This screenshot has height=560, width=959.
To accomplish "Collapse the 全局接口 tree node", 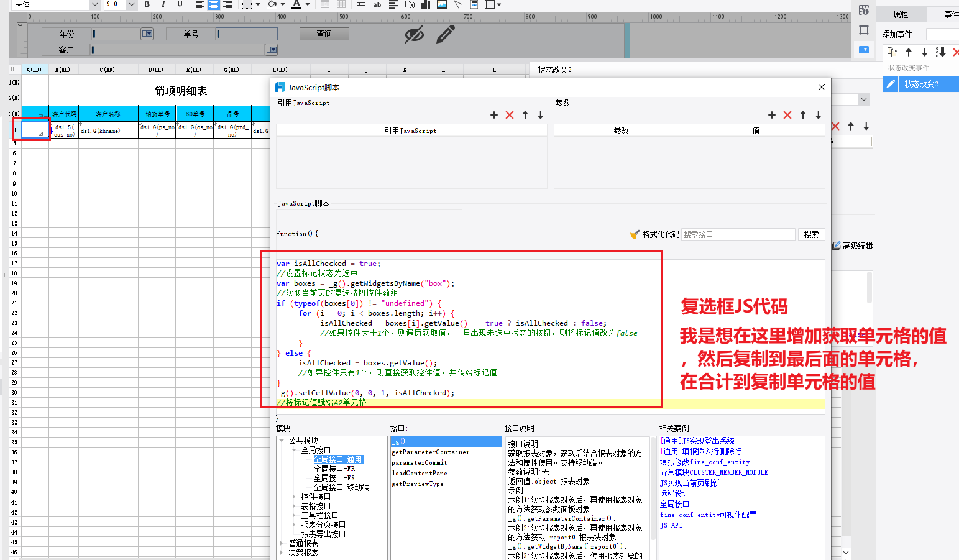I will (294, 450).
